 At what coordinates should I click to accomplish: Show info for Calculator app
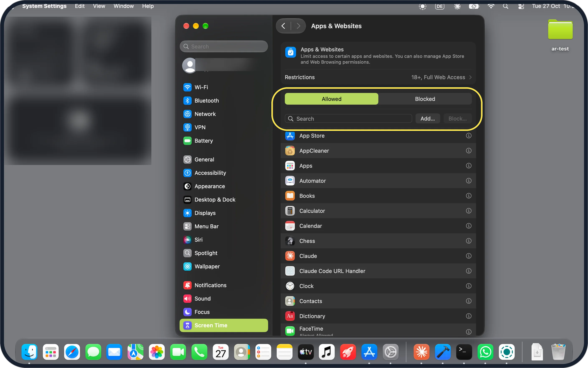tap(468, 211)
